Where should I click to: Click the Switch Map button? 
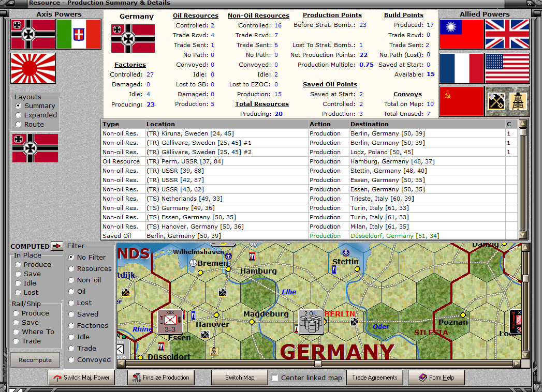click(240, 378)
